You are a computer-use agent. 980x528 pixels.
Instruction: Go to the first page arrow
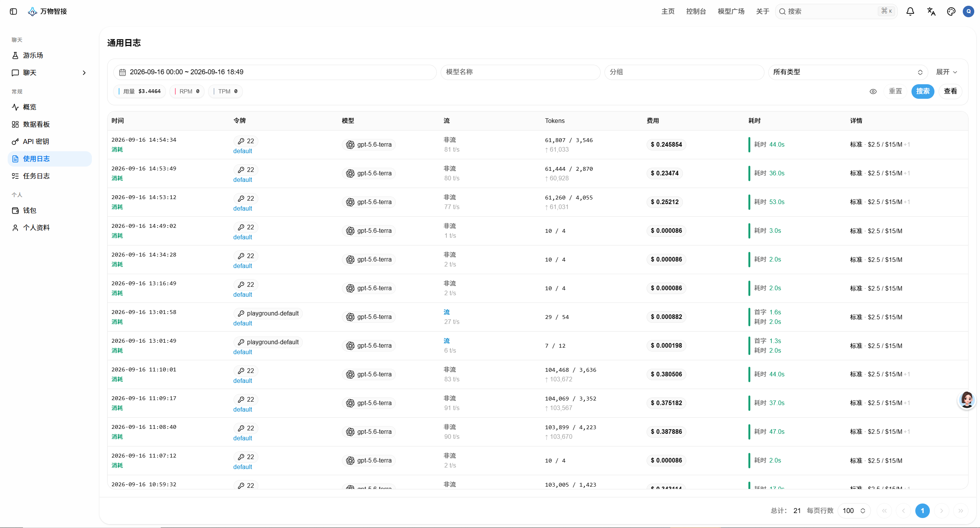coord(884,511)
